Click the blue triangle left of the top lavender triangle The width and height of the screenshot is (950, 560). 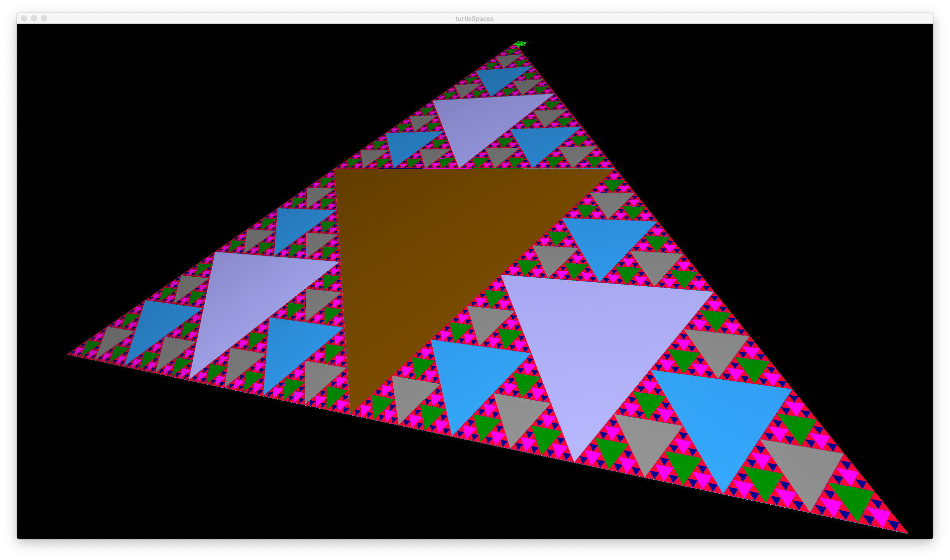pyautogui.click(x=408, y=144)
